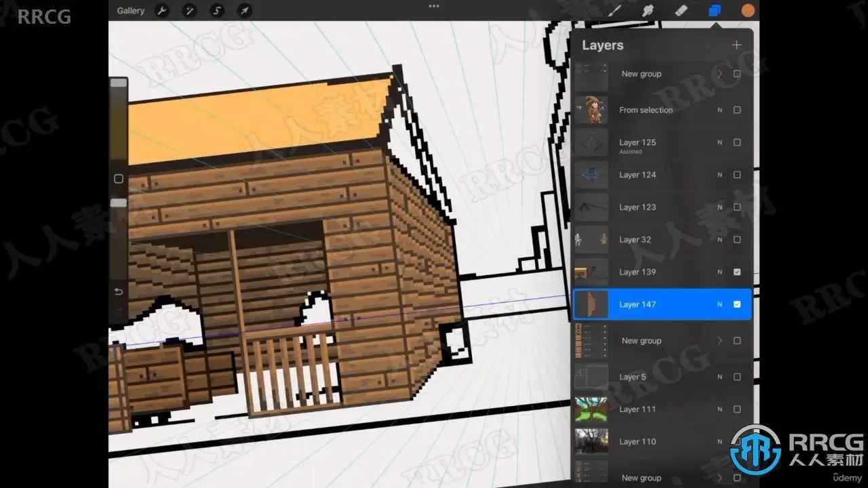Show the New group below Layer 147
Image resolution: width=868 pixels, height=488 pixels.
[737, 341]
